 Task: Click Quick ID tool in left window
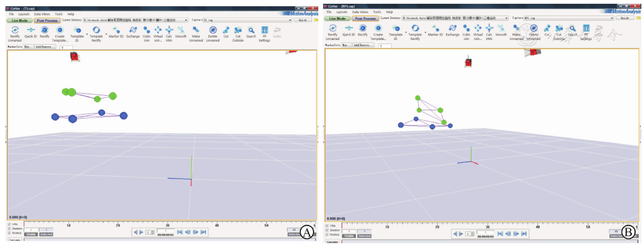pyautogui.click(x=31, y=31)
